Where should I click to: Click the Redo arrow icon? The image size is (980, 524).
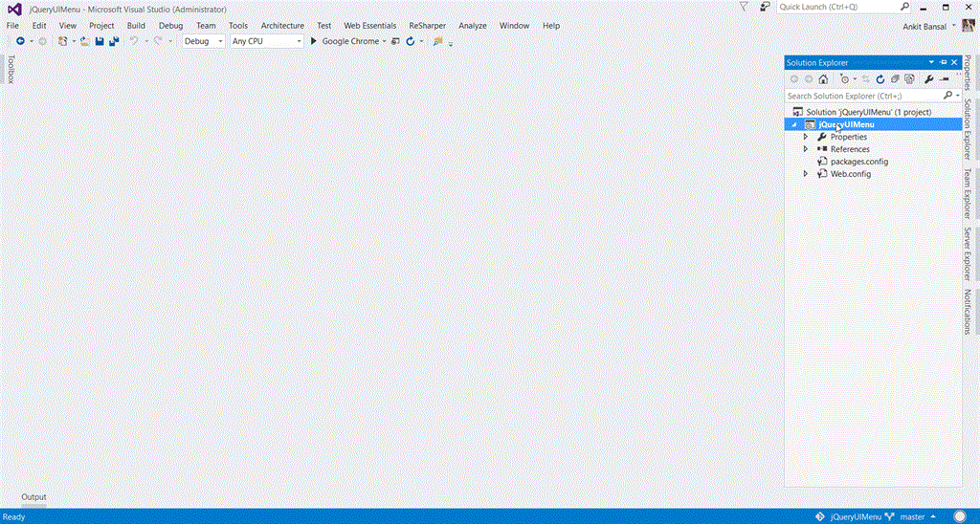(158, 41)
